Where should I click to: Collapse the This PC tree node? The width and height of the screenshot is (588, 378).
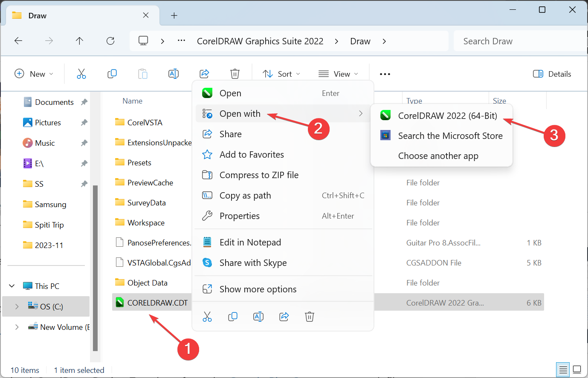tap(12, 286)
